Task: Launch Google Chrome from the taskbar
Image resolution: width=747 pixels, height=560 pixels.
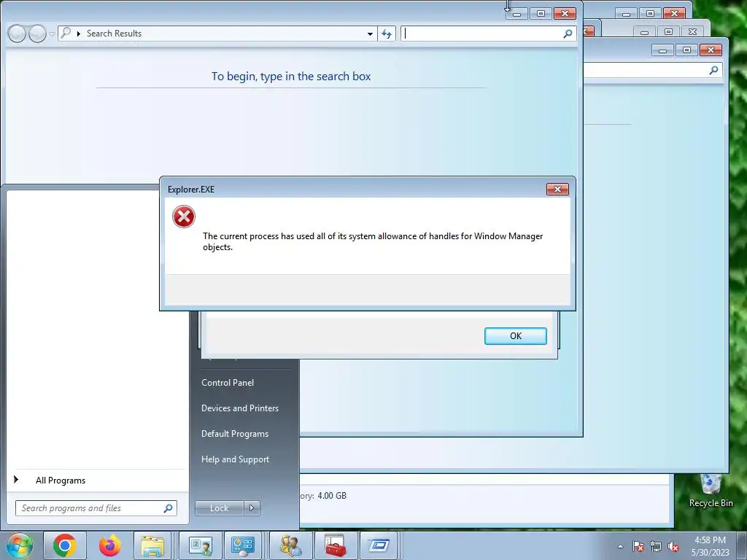Action: pos(65,545)
